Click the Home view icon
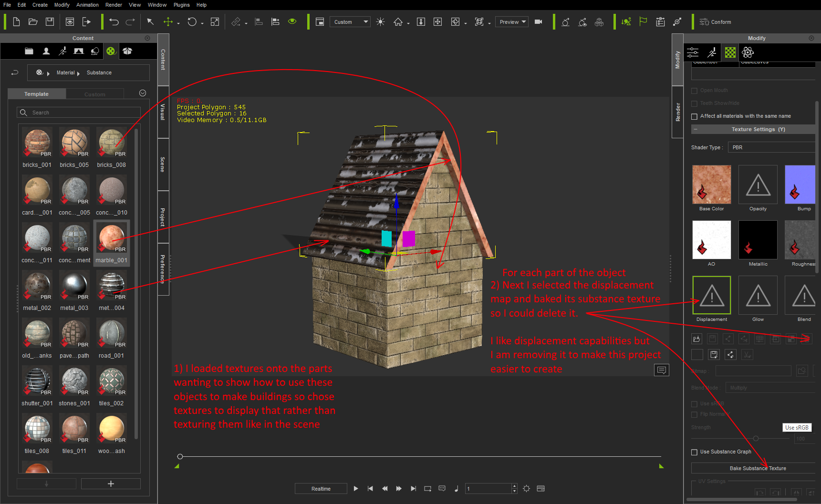The width and height of the screenshot is (821, 504). pyautogui.click(x=398, y=22)
